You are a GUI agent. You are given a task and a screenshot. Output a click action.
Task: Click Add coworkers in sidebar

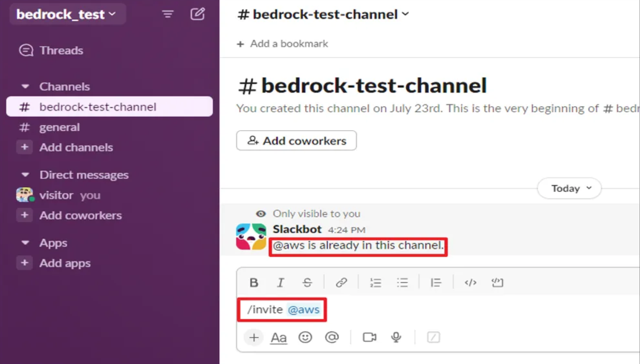tap(70, 215)
